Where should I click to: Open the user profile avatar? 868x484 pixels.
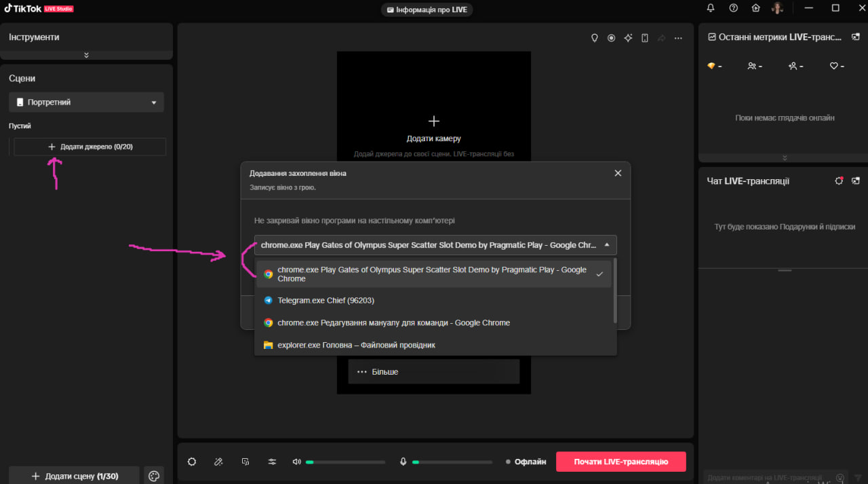[777, 8]
